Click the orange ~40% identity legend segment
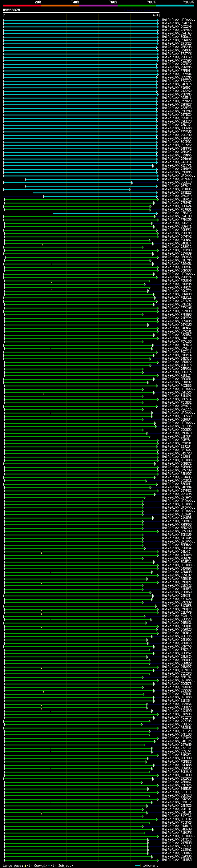The height and width of the screenshot is (868, 197). point(60,6)
